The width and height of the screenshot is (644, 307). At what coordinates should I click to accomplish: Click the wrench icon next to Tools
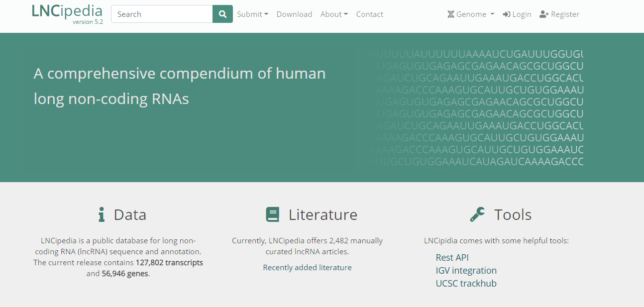(x=477, y=214)
